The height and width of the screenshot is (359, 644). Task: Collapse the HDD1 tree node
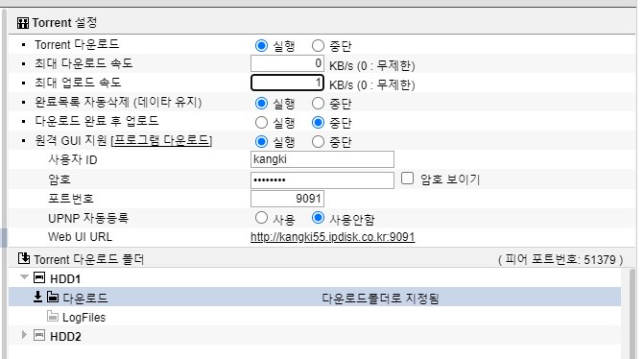[x=25, y=277]
